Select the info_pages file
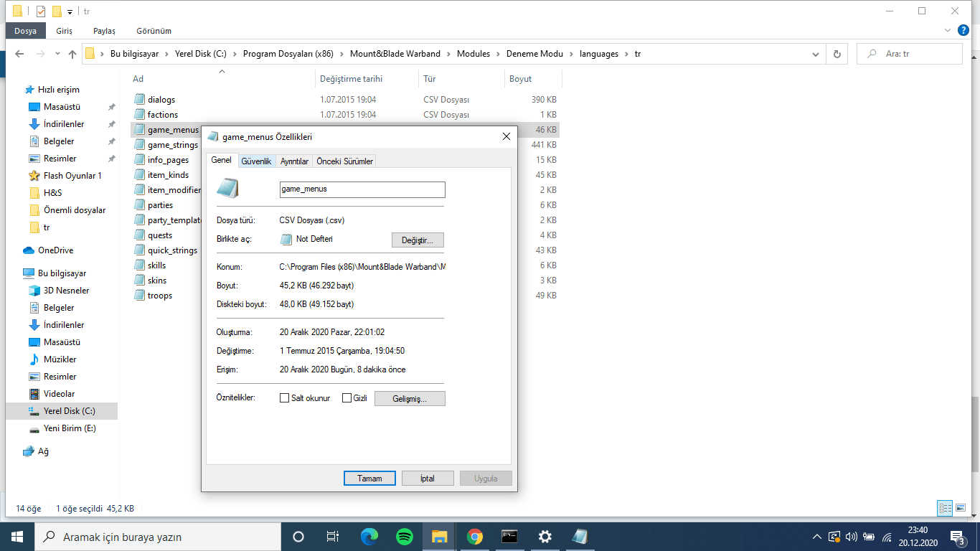Screen dimensions: 980x551 click(168, 160)
